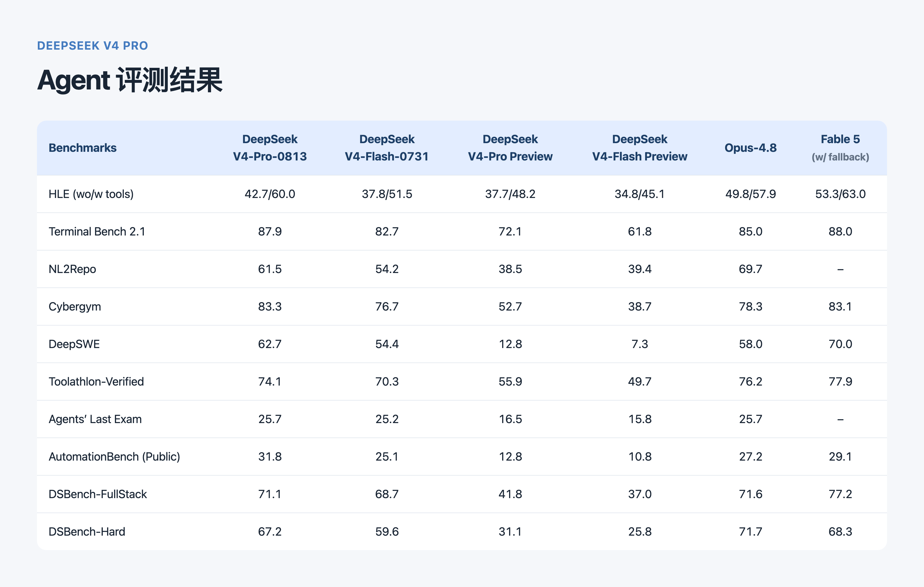Select the "Cybergym" row label
The height and width of the screenshot is (587, 924).
click(75, 307)
